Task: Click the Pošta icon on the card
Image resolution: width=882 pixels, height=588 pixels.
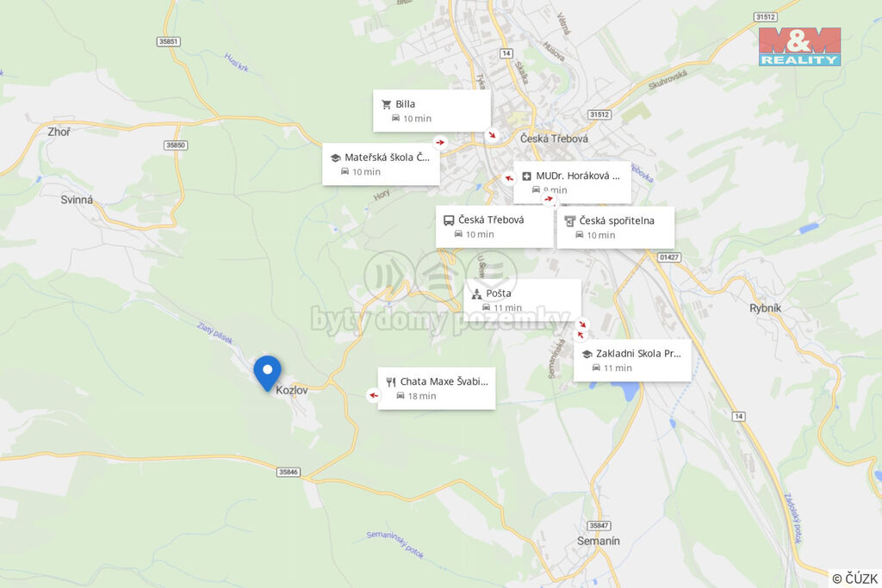Action: click(x=476, y=294)
